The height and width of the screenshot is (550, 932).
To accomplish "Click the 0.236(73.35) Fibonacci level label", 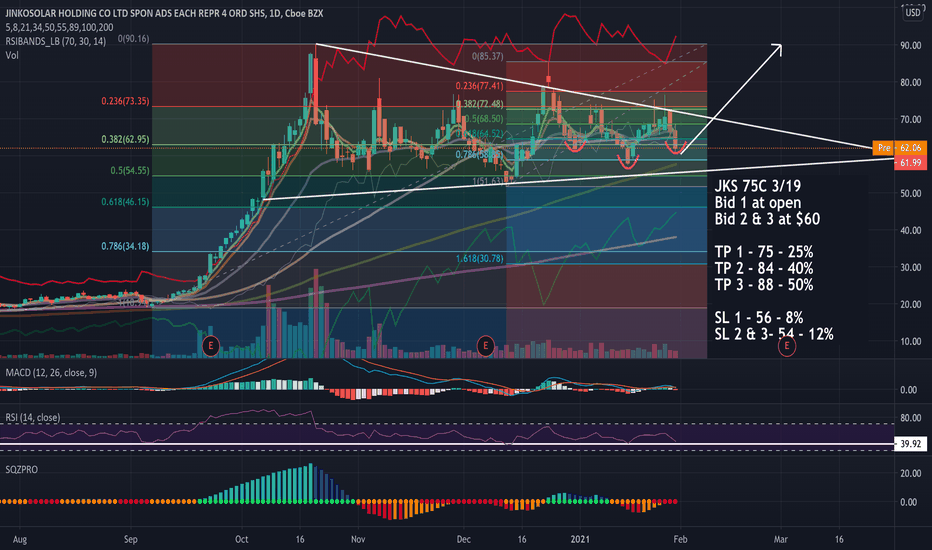I will (x=125, y=101).
